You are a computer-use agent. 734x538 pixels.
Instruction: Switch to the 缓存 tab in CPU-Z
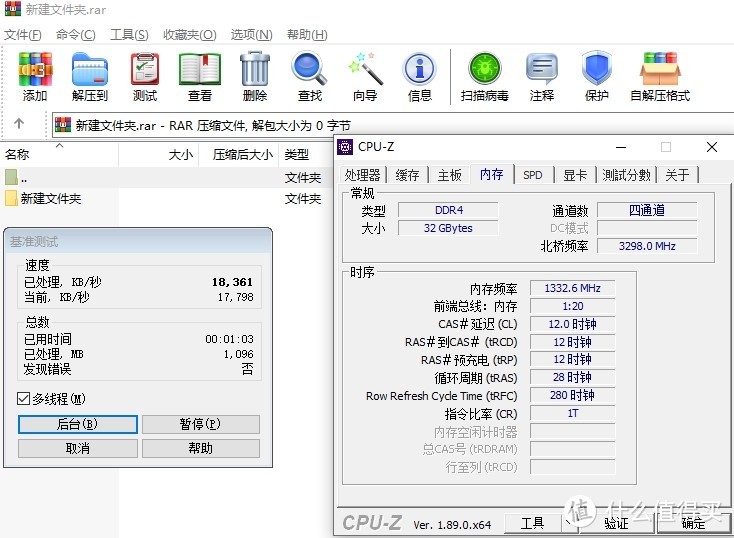[x=407, y=175]
